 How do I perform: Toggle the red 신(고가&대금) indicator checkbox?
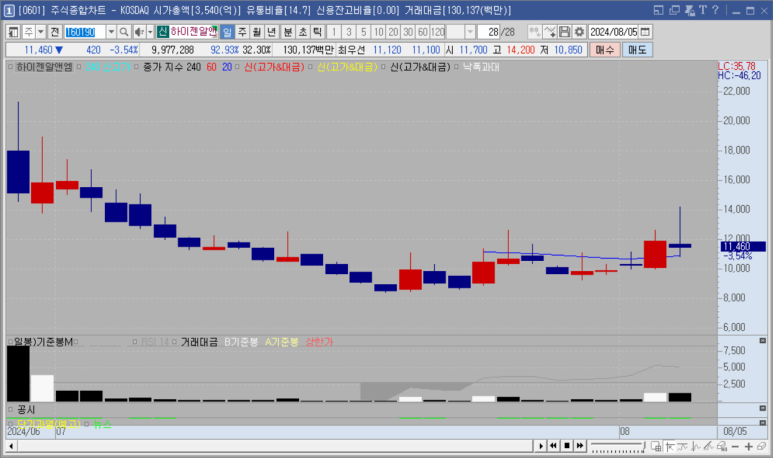tap(237, 67)
